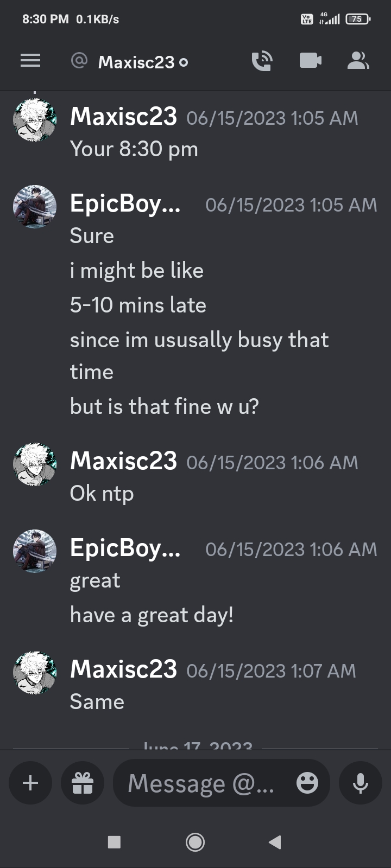Open the gift Nitro button
Image resolution: width=391 pixels, height=868 pixels.
83,783
